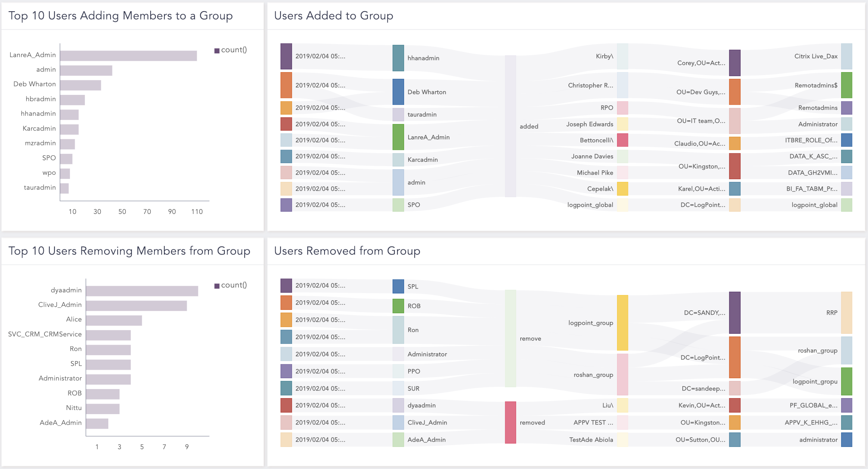
Task: Click the 'DATA_GH2VMI...' label
Action: [x=813, y=173]
